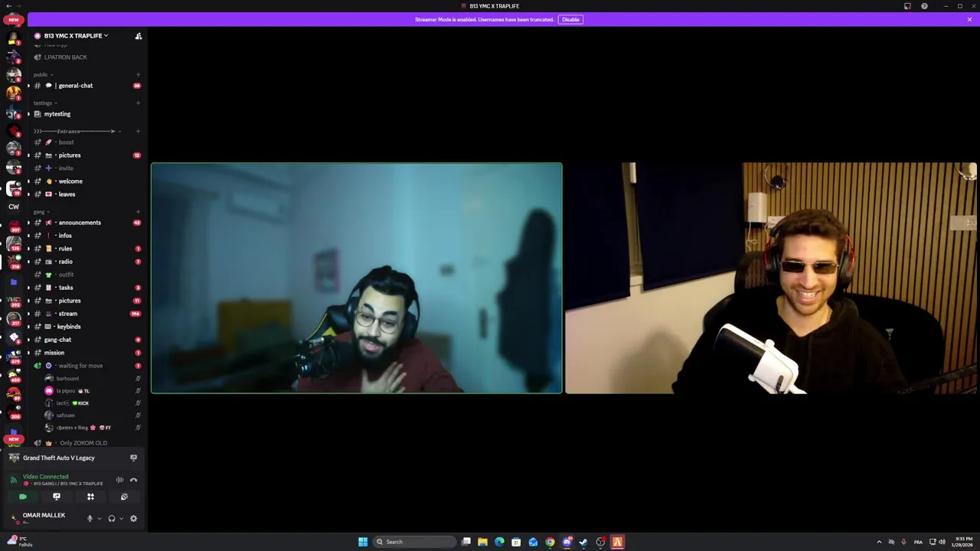
Task: Click the taskbar Search box
Action: [413, 542]
